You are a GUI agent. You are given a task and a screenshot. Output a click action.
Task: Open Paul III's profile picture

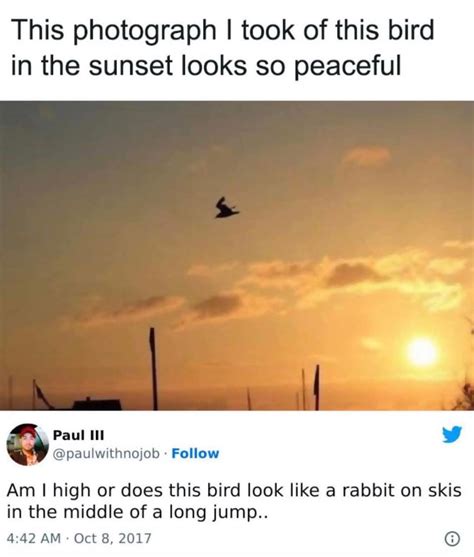tap(28, 444)
